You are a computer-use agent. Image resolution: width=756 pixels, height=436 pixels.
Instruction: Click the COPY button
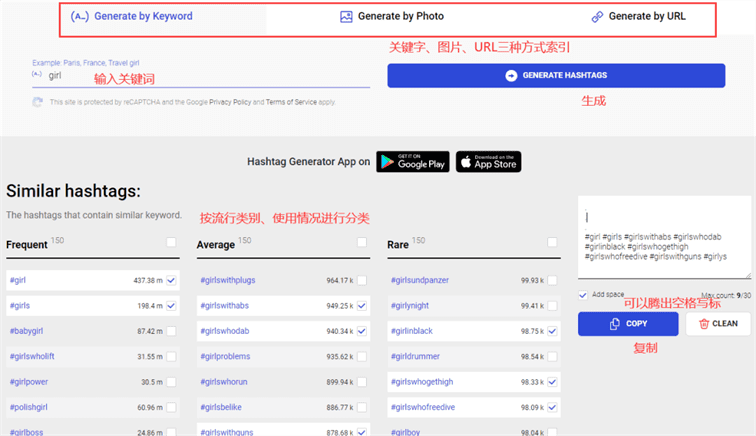[x=628, y=324]
